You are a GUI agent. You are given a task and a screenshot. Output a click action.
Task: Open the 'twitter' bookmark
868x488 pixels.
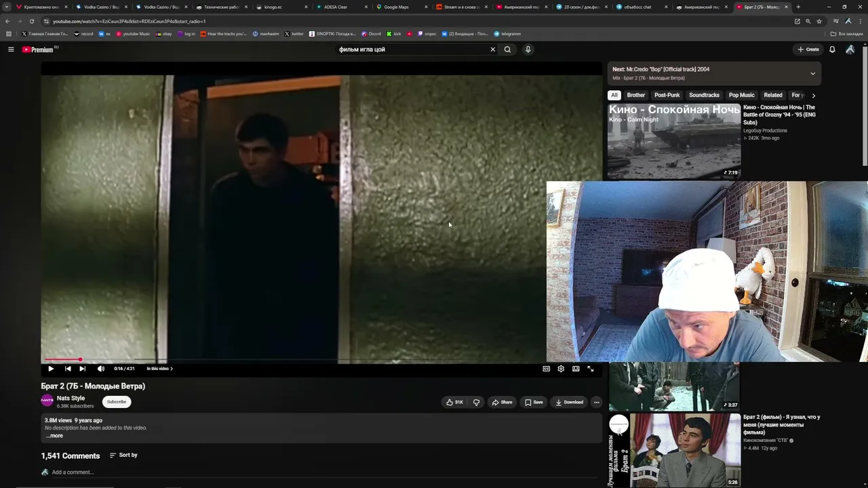coord(294,34)
